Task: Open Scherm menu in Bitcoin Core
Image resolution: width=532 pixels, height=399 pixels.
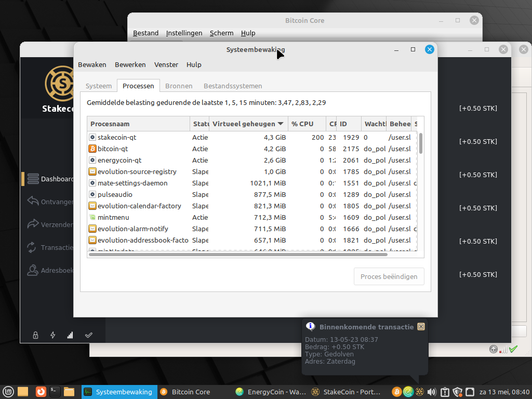Action: (x=221, y=33)
